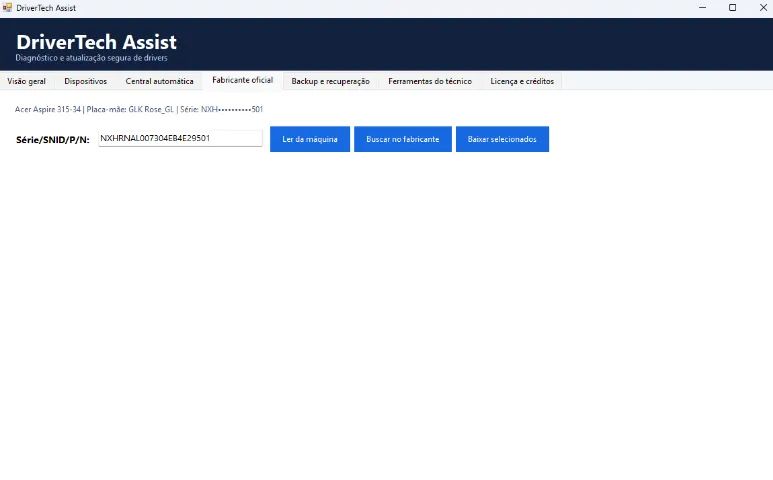The height and width of the screenshot is (480, 773).
Task: Click Baixar selecionados button
Action: tap(502, 139)
